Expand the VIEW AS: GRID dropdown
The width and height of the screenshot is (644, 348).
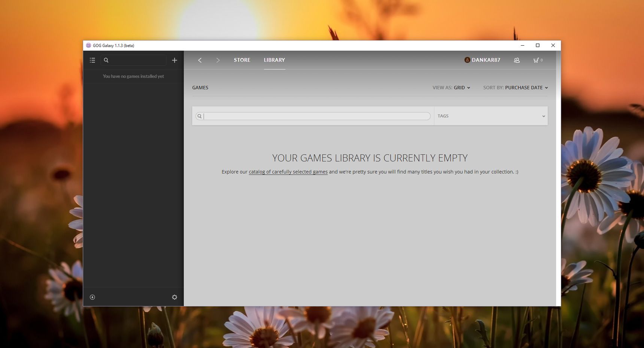pyautogui.click(x=451, y=88)
